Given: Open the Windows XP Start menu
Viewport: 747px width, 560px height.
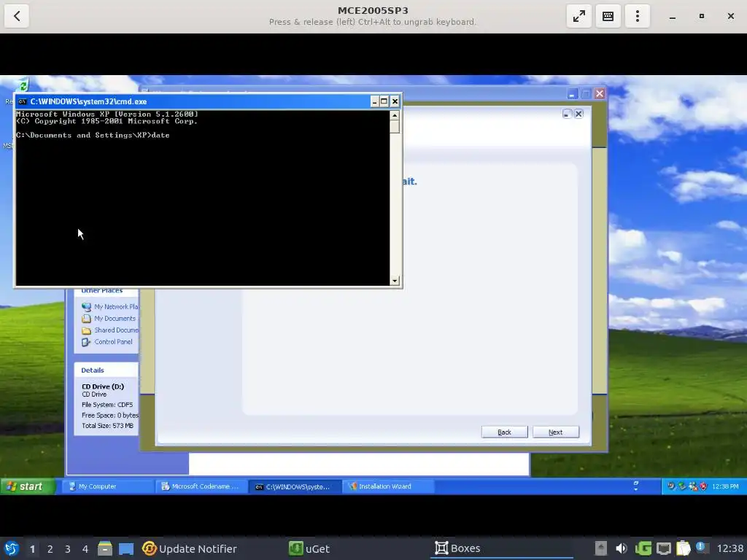Looking at the screenshot, I should coord(28,486).
